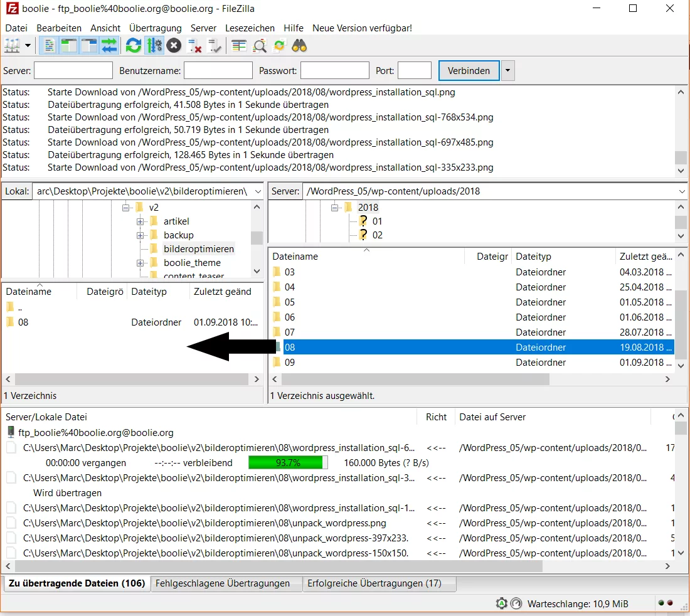Toggle the message log display

point(48,45)
